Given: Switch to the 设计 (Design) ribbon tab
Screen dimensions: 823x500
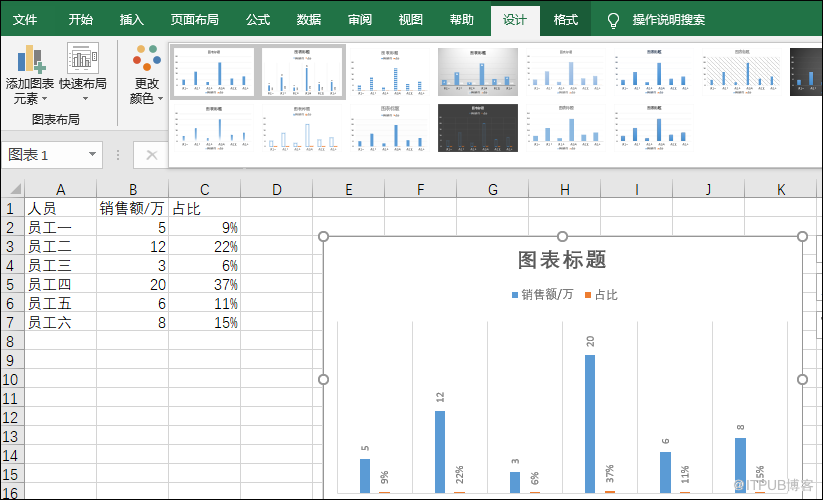Looking at the screenshot, I should (x=515, y=20).
